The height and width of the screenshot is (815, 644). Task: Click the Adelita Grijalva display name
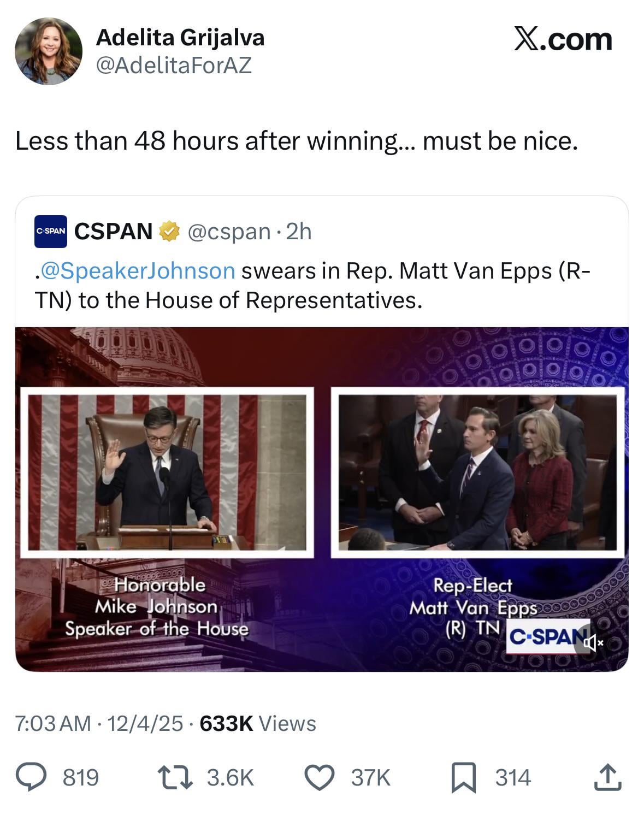click(x=180, y=38)
